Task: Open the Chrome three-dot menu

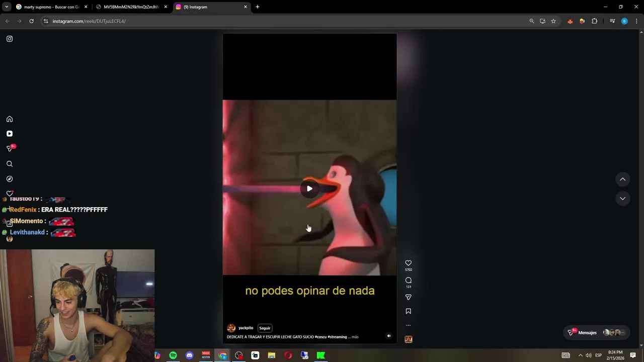Action: [636, 21]
